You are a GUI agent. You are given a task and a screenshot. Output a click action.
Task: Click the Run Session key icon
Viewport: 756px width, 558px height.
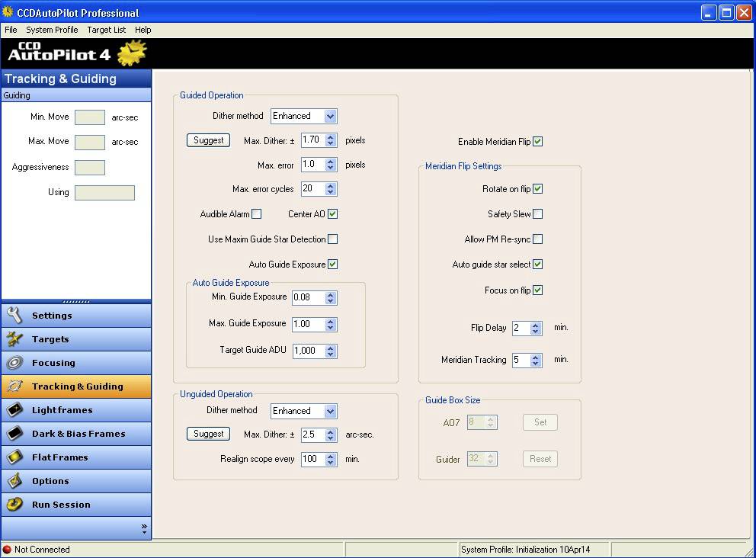click(15, 504)
